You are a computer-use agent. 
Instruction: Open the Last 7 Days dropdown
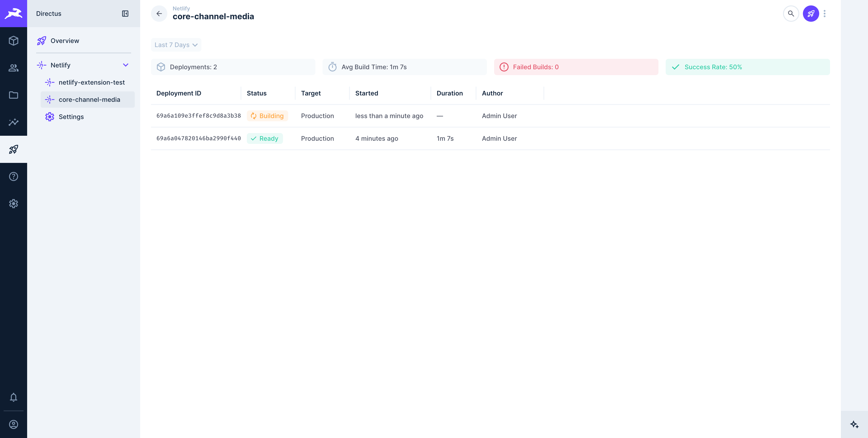click(176, 45)
